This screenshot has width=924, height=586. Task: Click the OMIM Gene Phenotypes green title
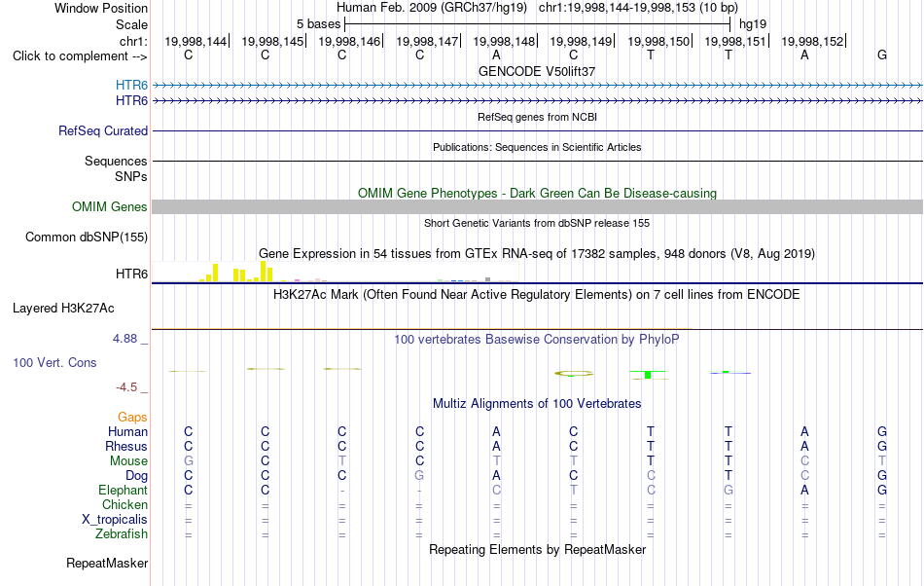pos(537,194)
